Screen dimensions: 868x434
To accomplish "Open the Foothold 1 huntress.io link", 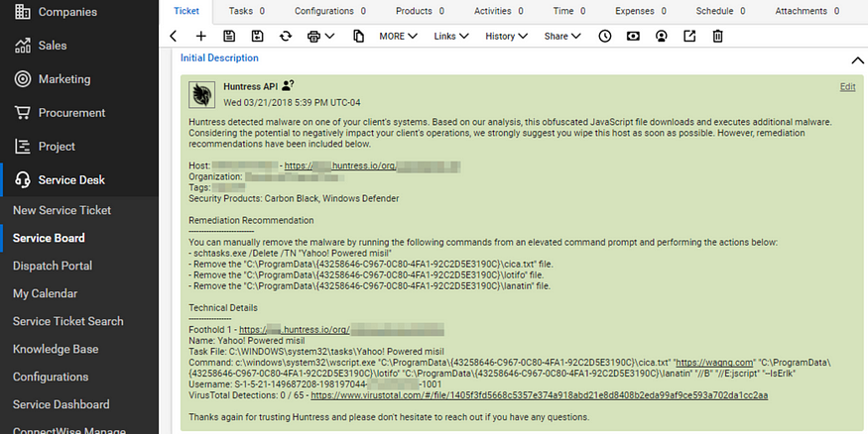I will [x=341, y=330].
